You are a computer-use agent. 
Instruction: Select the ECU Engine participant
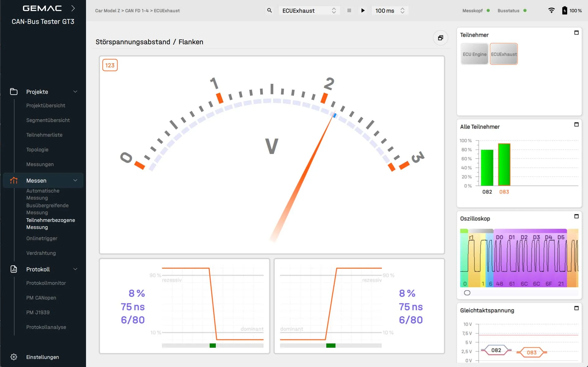[x=474, y=54]
